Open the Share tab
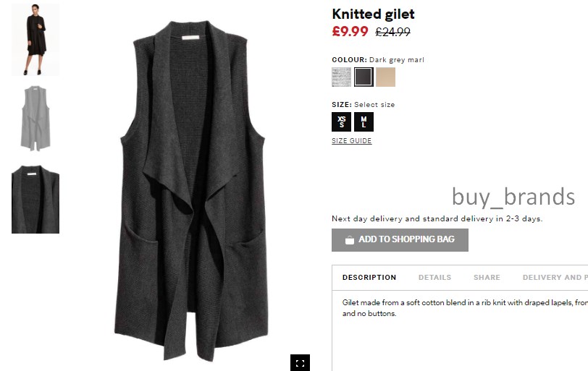This screenshot has width=588, height=371. 487,278
